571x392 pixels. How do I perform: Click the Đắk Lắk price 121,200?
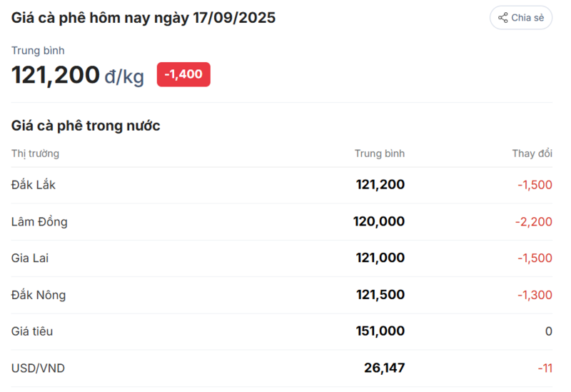click(x=380, y=185)
